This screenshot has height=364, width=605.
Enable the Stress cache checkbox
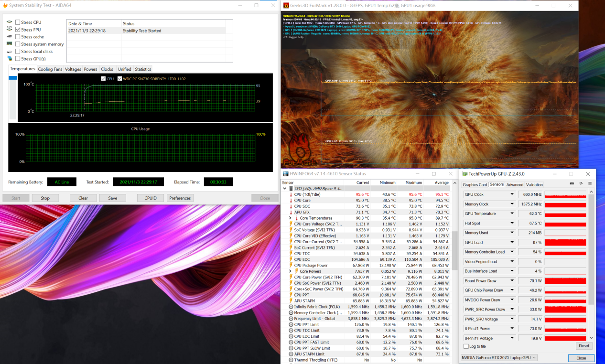18,37
